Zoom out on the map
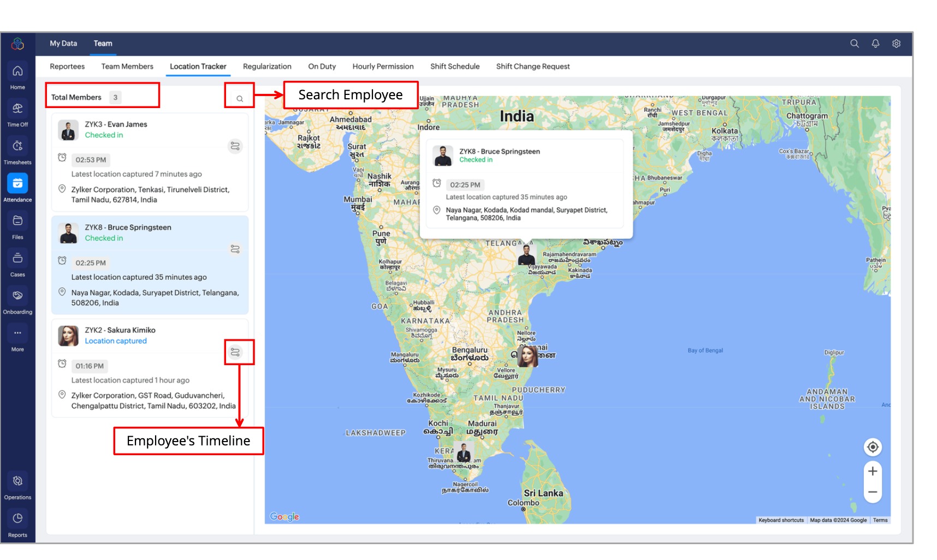This screenshot has height=560, width=937. click(x=873, y=492)
